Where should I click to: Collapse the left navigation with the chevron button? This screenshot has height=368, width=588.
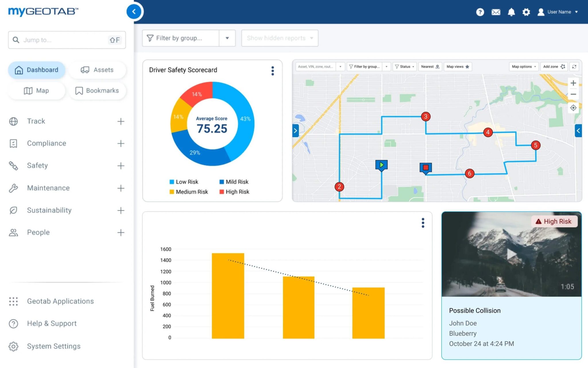tap(134, 11)
